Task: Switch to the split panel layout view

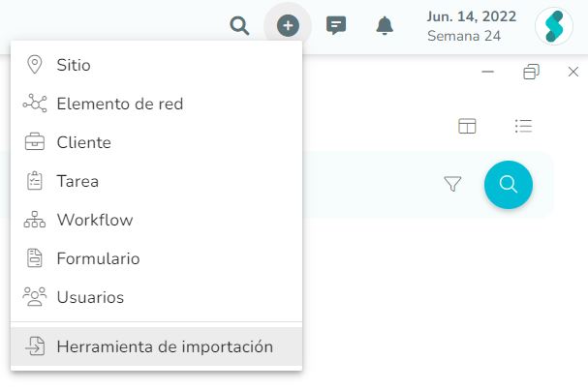Action: pyautogui.click(x=467, y=126)
